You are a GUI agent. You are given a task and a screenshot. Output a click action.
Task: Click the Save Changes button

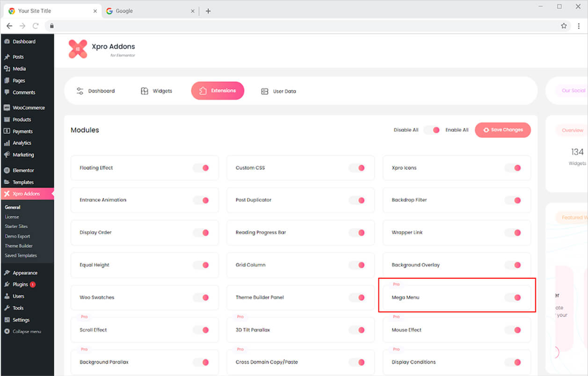point(503,130)
